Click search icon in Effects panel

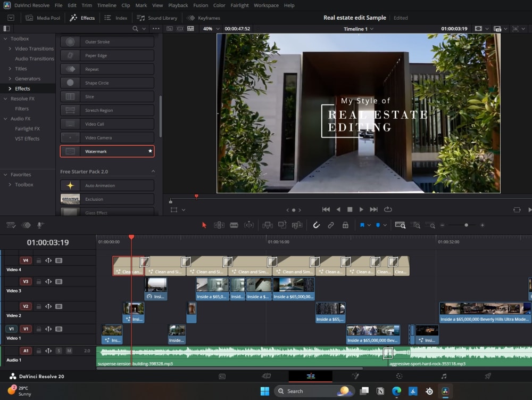click(x=135, y=29)
